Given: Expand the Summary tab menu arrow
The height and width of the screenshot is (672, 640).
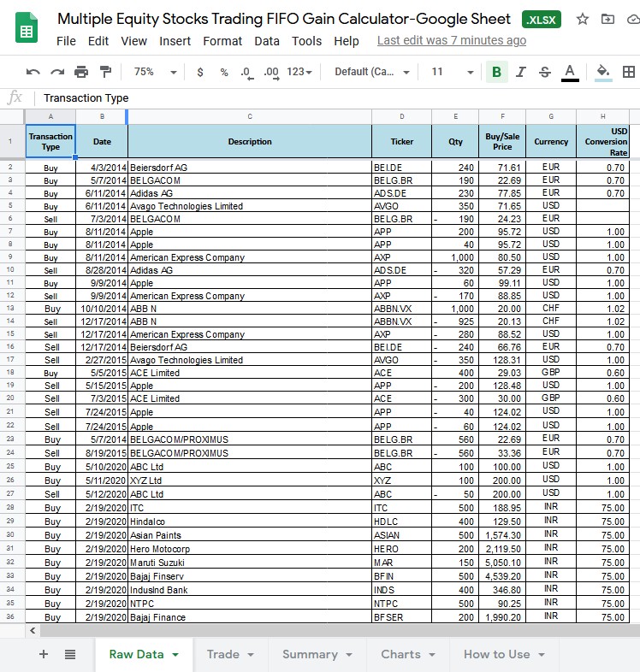Looking at the screenshot, I should coord(349,654).
